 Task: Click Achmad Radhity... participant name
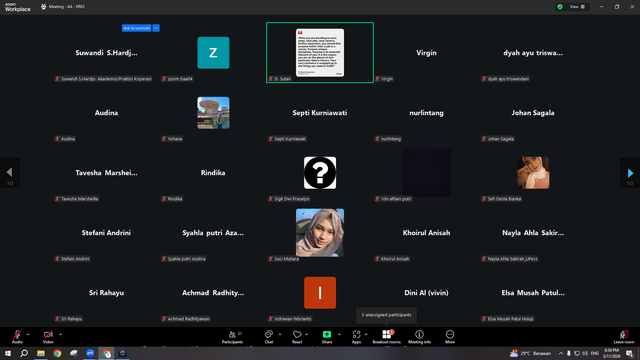[x=213, y=293]
